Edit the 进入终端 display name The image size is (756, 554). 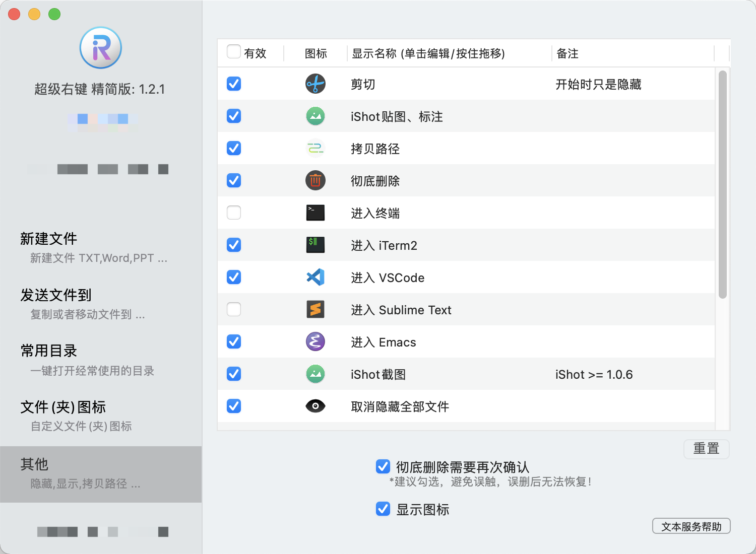click(x=375, y=213)
